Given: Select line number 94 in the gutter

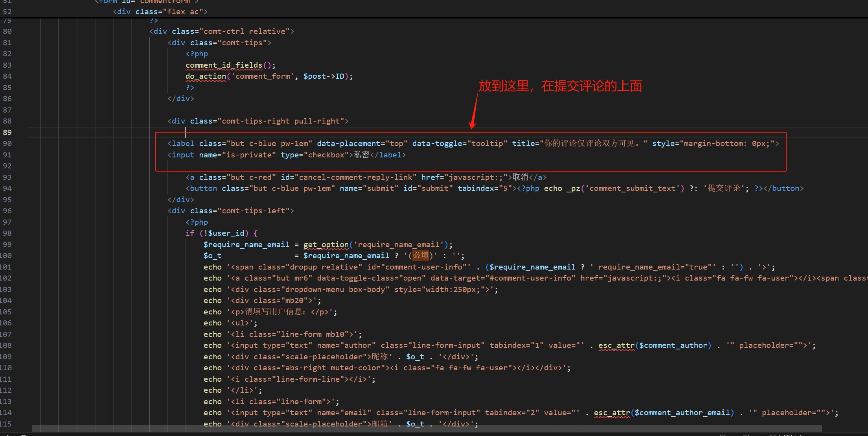Looking at the screenshot, I should click(x=7, y=188).
